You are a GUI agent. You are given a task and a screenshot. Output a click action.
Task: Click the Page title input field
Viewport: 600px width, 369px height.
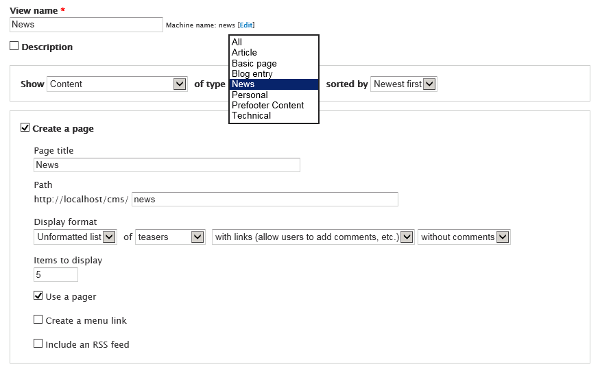click(167, 165)
